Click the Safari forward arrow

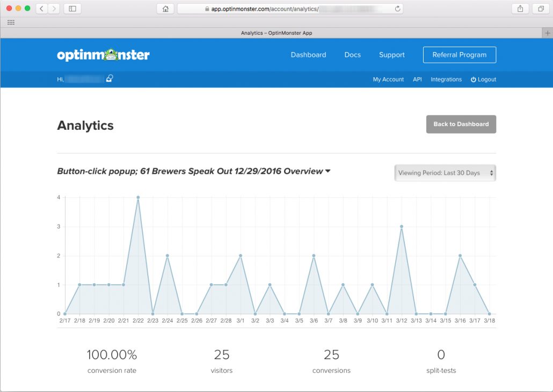[54, 9]
